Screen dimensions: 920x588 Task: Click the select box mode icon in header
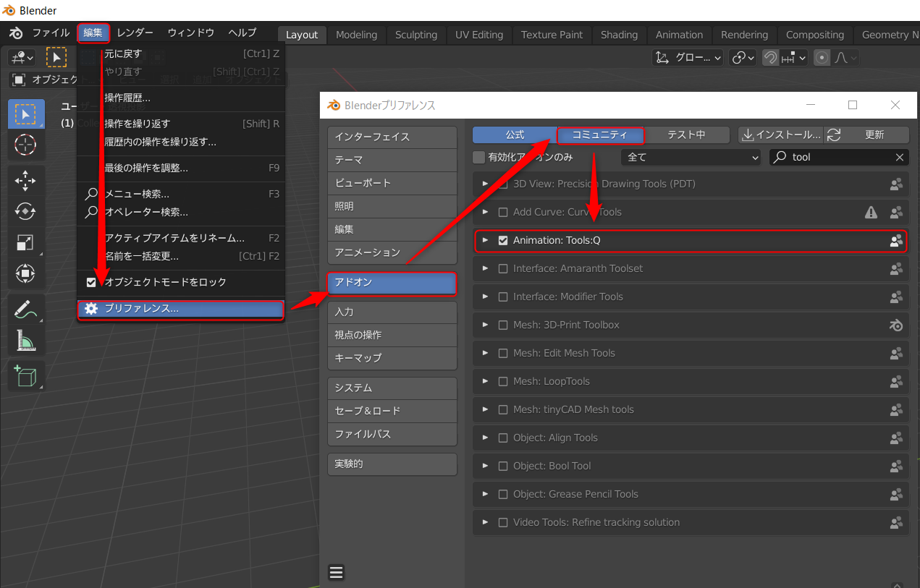click(56, 57)
